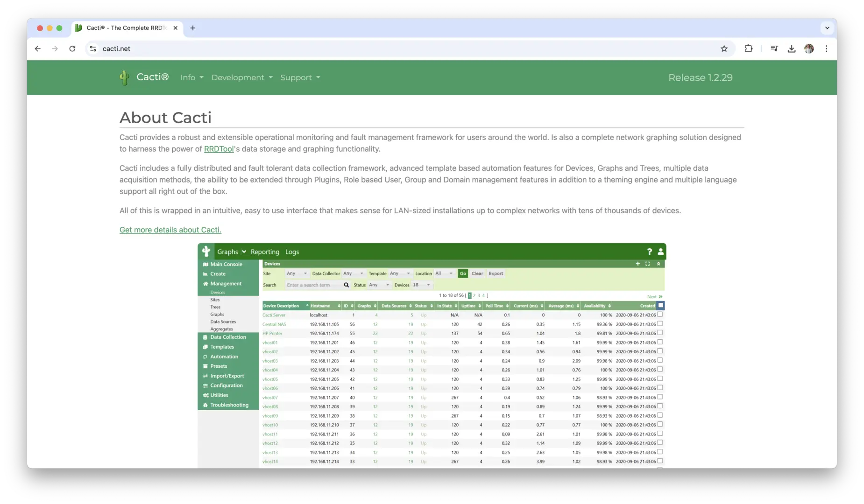The height and width of the screenshot is (504, 864).
Task: Go back to the previous page
Action: tap(38, 49)
